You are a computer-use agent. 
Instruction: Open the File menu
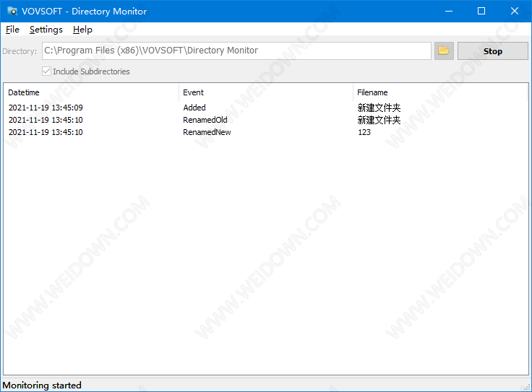click(x=12, y=30)
